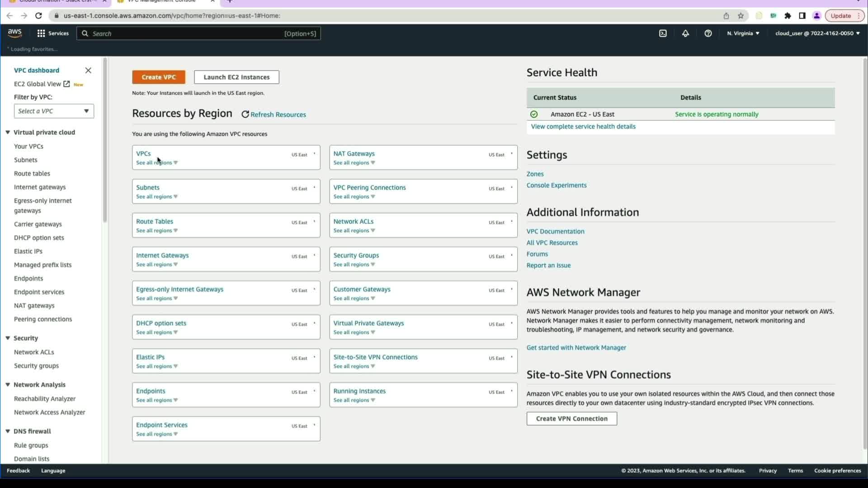
Task: Open Route tables in the sidebar
Action: 32,174
